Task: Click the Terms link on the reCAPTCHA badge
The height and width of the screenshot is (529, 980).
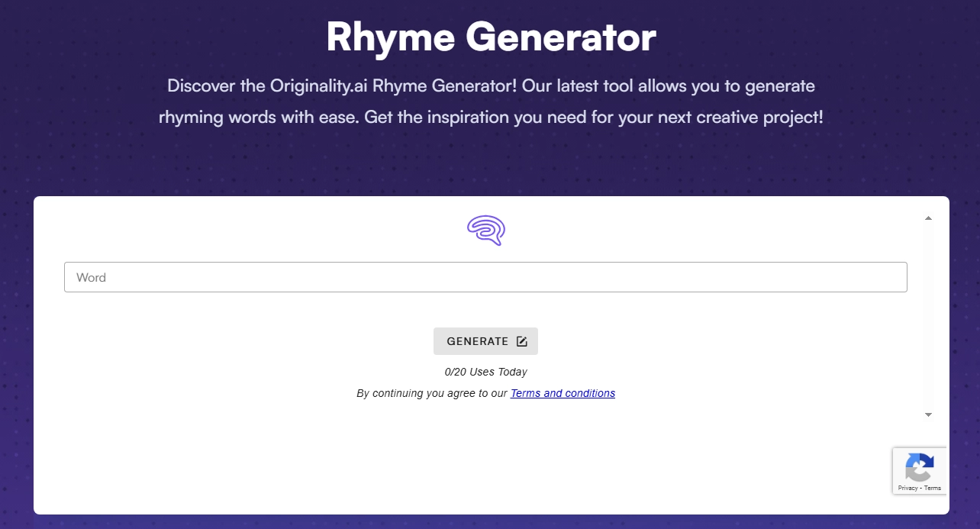Action: (x=932, y=487)
